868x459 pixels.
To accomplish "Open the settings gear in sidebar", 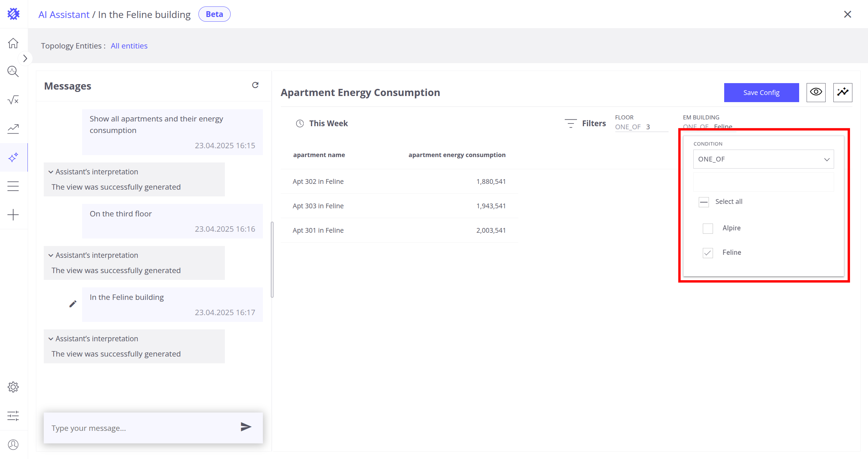I will [13, 387].
